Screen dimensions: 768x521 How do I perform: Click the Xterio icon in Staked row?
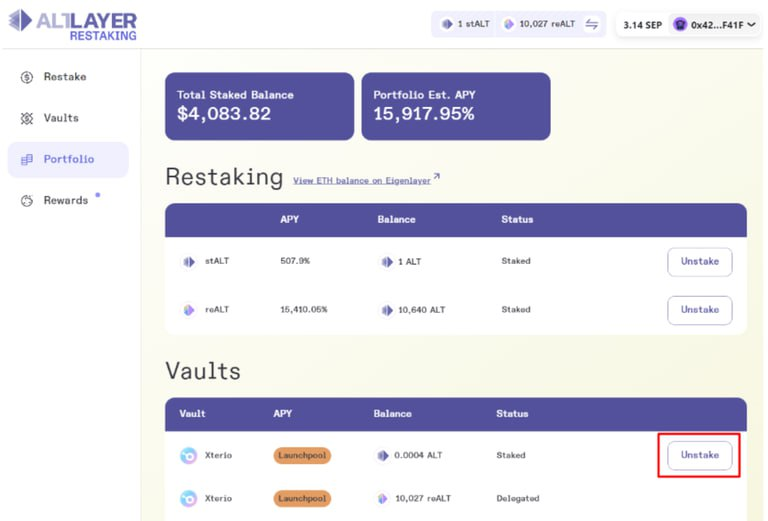click(x=189, y=456)
